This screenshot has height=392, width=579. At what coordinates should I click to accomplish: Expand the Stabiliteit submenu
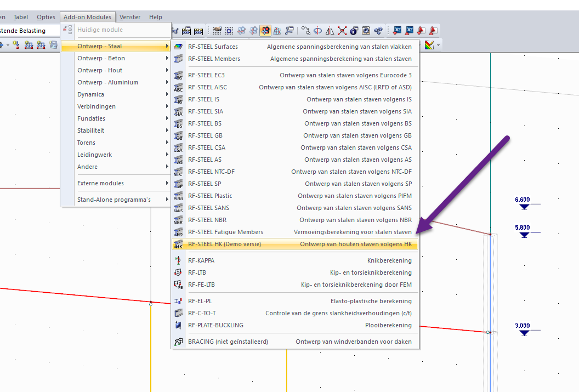coord(116,130)
